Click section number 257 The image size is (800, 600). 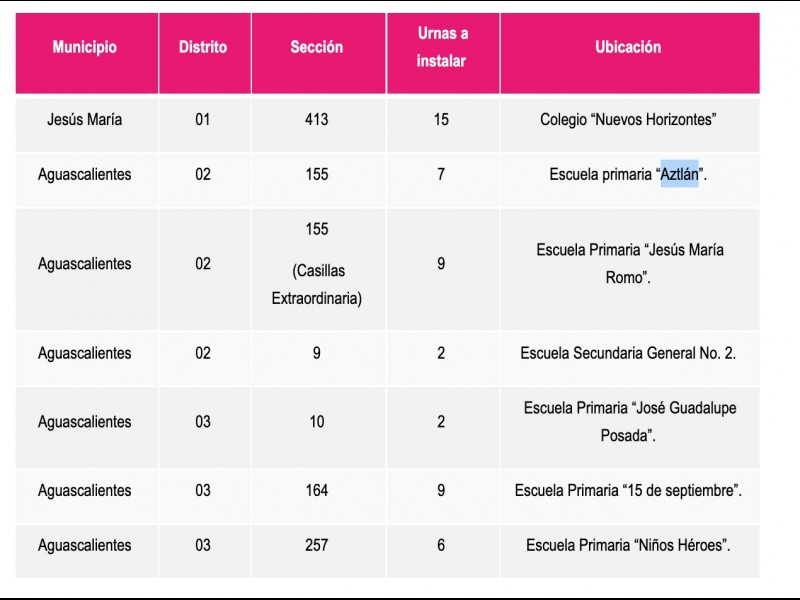point(317,546)
